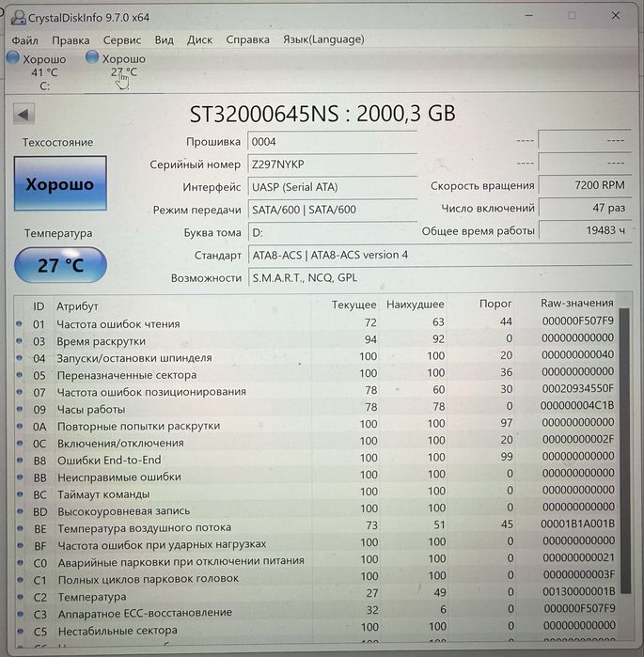Click the interface field UASP (Serial ATA)
This screenshot has width=644, height=657.
tap(332, 187)
